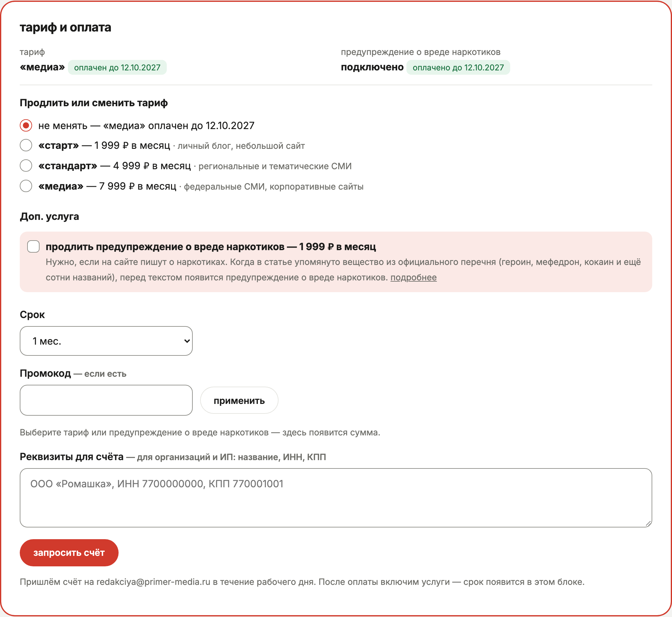Focus the Промокод input field

coord(106,400)
